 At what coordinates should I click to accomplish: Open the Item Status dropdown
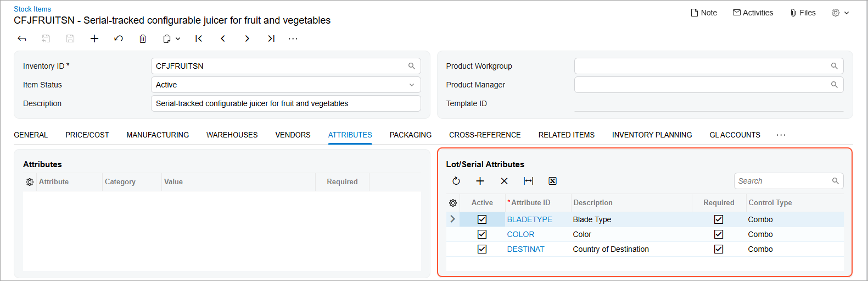(411, 85)
